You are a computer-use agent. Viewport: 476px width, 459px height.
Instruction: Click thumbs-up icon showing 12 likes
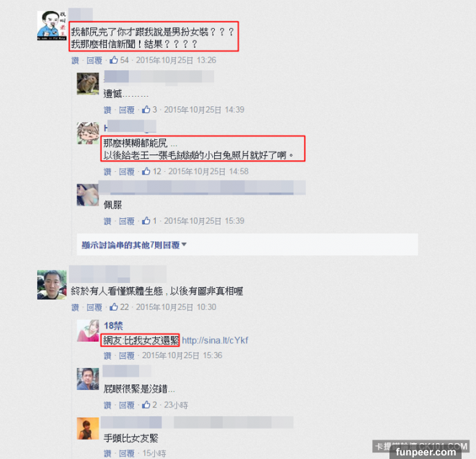click(x=146, y=171)
